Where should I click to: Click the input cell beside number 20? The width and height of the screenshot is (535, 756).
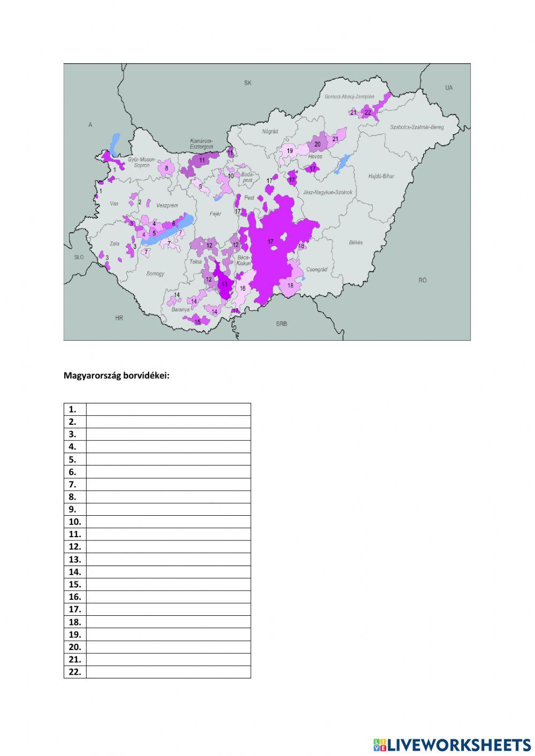(168, 647)
